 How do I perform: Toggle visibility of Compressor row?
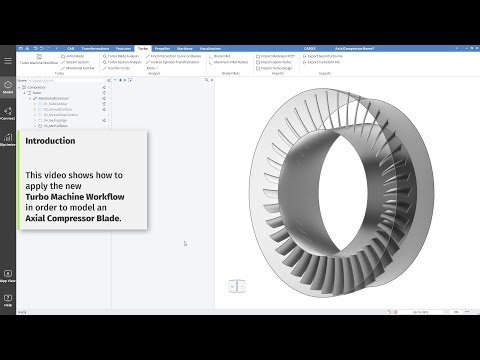(x=104, y=87)
